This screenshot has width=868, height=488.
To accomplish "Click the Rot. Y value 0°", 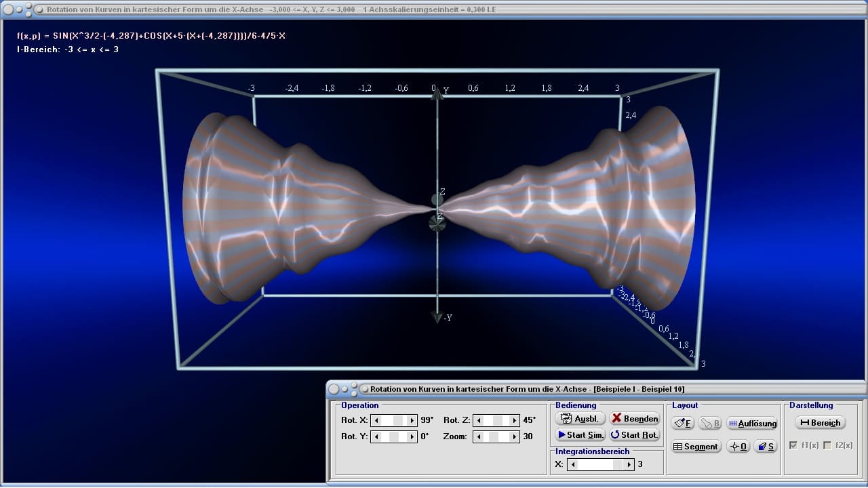I will (425, 437).
